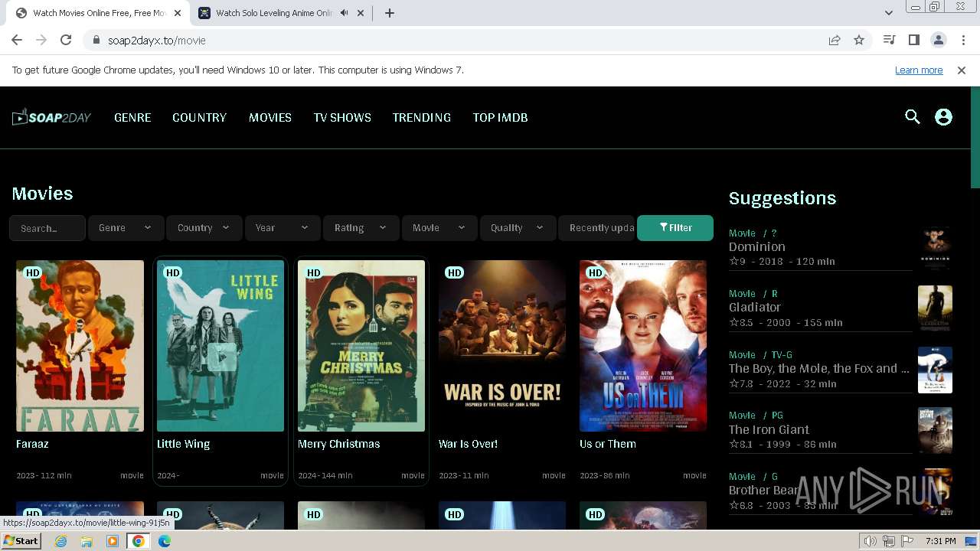
Task: Click the green Filter button
Action: 675,228
